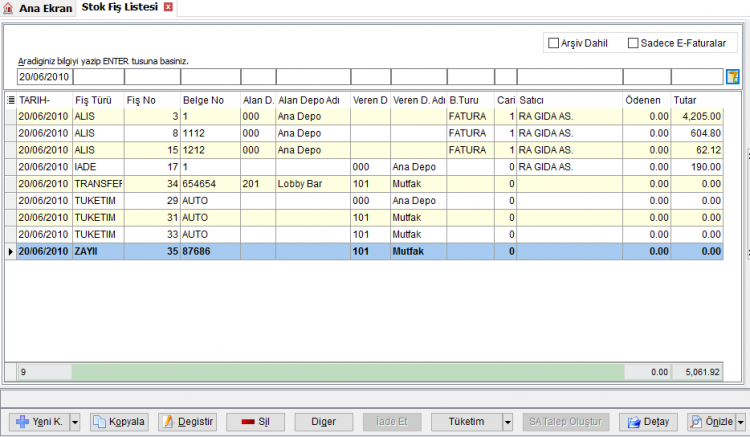750x437 pixels.
Task: Click the Diger button
Action: pyautogui.click(x=323, y=422)
